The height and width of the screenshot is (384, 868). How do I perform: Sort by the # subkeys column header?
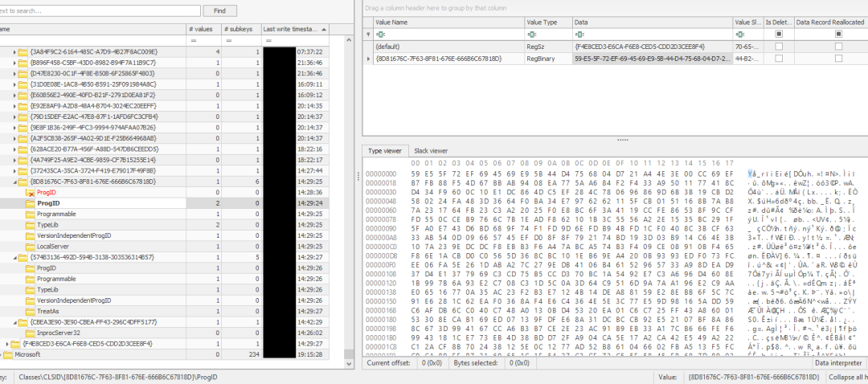240,29
